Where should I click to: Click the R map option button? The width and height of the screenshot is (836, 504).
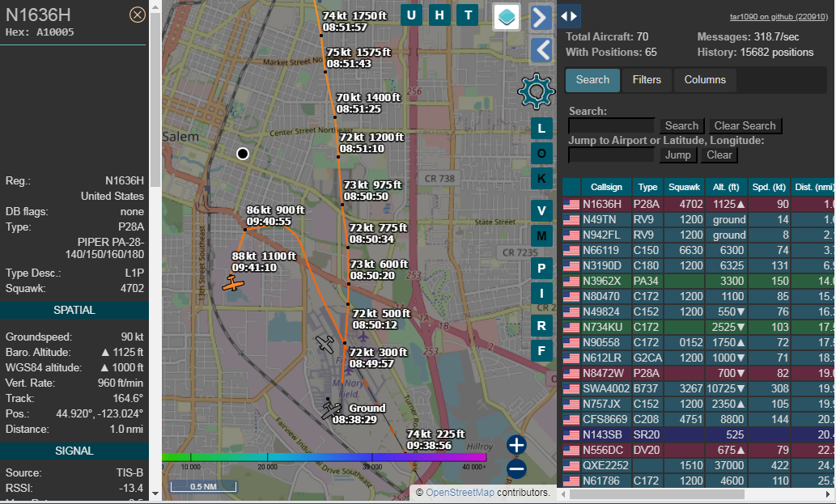point(541,325)
